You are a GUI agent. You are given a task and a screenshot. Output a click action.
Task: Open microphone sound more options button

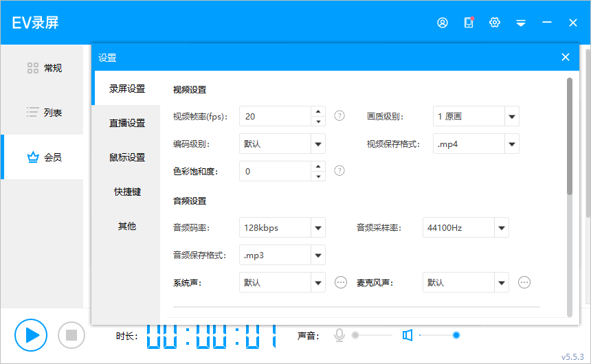524,282
